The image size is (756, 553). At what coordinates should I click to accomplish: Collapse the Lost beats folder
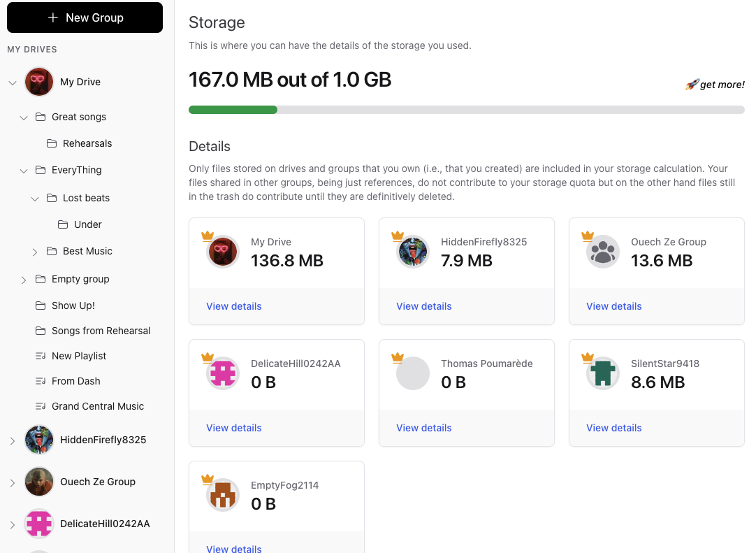tap(34, 198)
